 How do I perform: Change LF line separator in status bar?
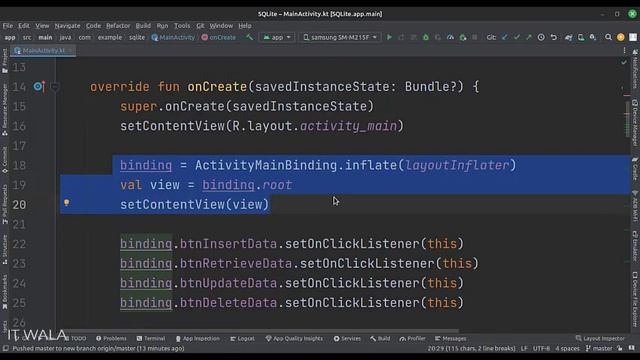click(x=524, y=348)
